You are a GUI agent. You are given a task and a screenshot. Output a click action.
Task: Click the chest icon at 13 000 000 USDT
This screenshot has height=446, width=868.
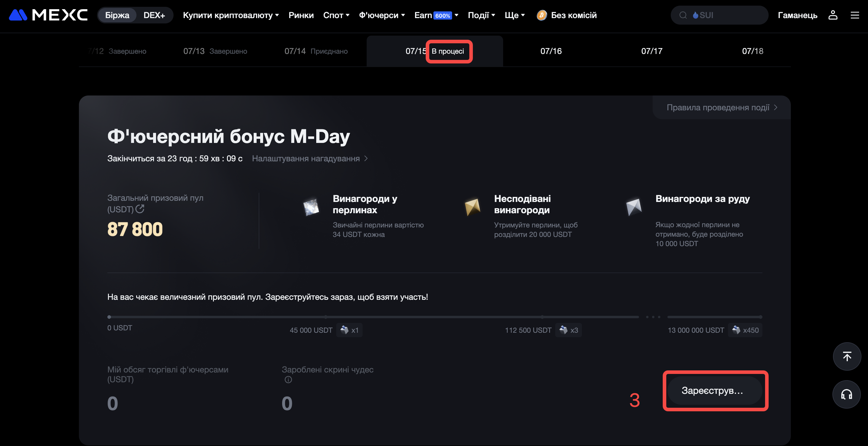click(736, 329)
